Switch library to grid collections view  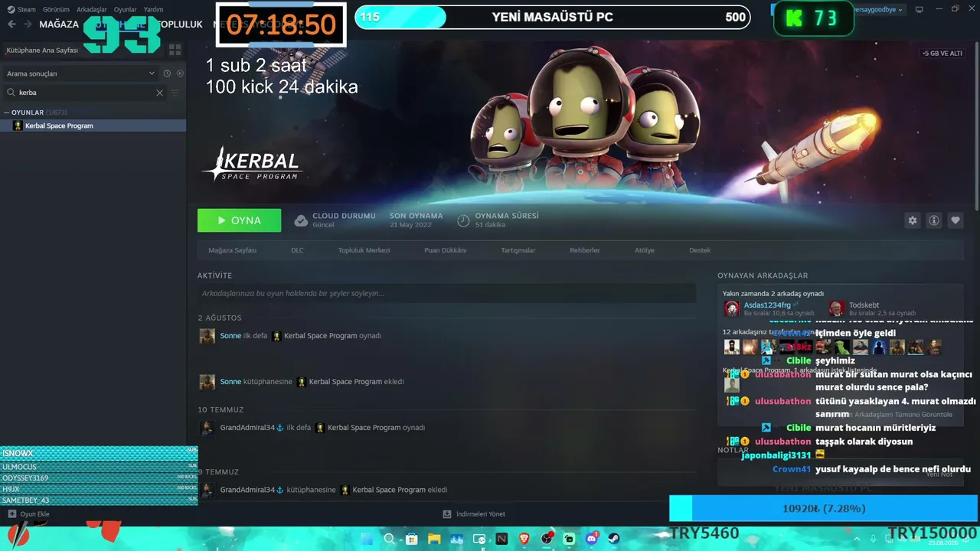pos(175,50)
